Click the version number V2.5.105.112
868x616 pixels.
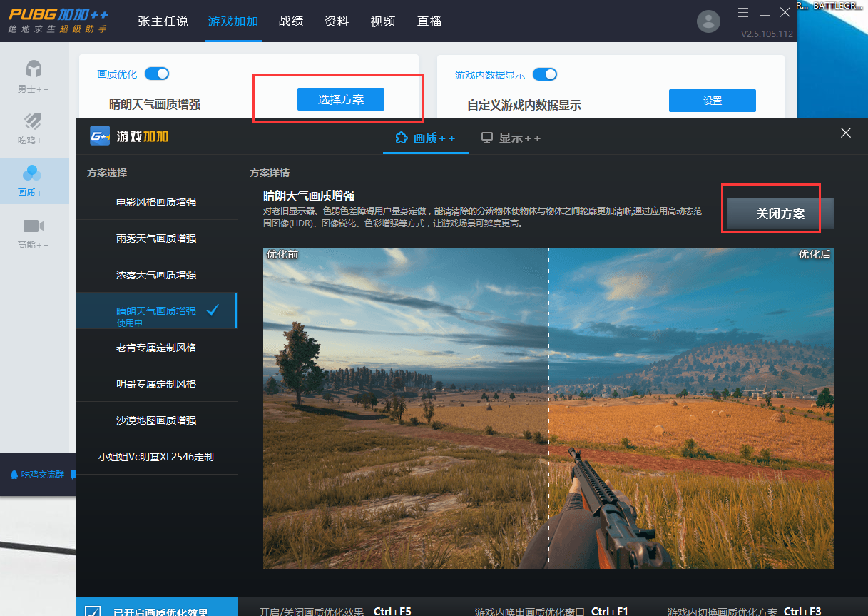[767, 34]
